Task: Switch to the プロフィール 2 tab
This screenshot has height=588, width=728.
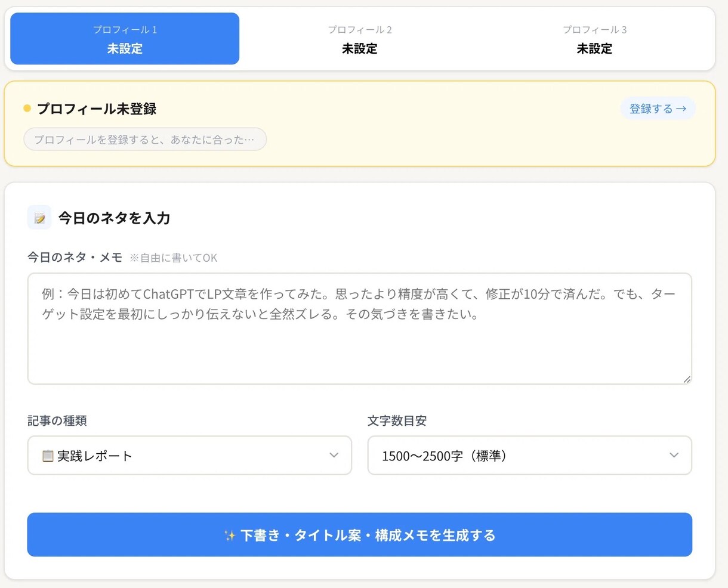Action: 359,39
